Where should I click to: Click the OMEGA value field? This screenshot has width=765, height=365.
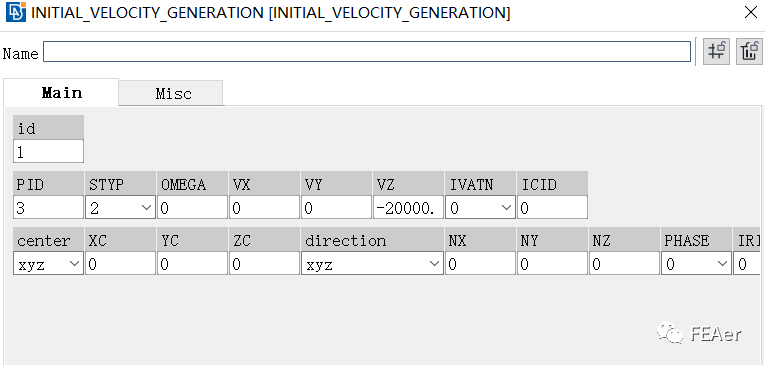coord(192,208)
